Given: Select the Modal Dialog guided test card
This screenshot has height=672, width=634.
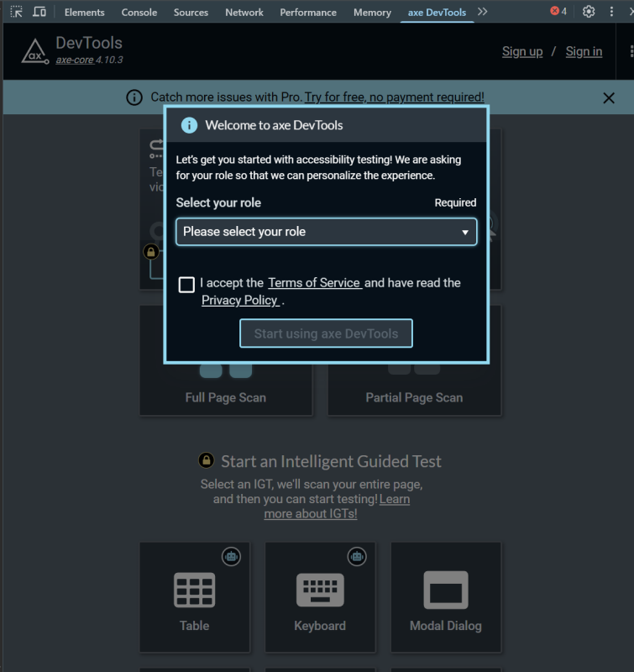Looking at the screenshot, I should 446,597.
